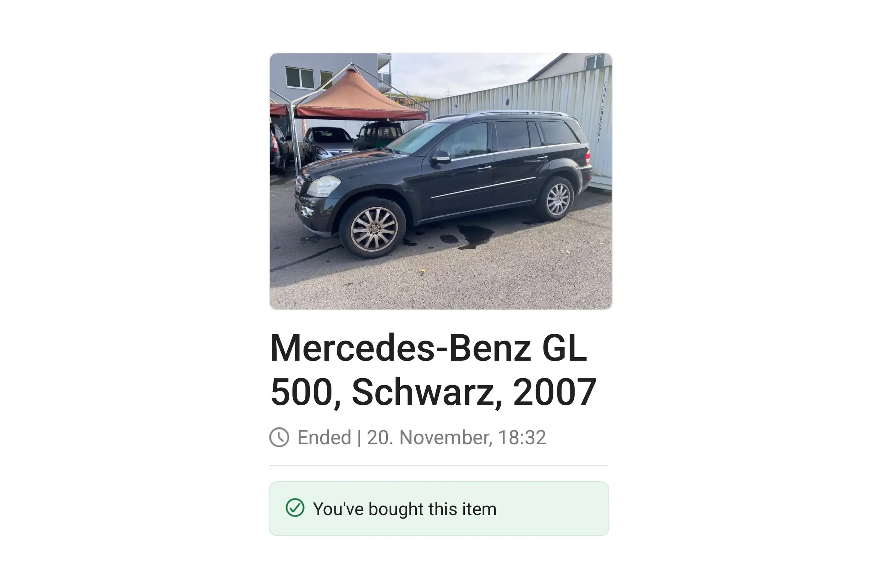Click the '500, Schwarz, 2007' title line
The image size is (882, 588).
point(433,392)
